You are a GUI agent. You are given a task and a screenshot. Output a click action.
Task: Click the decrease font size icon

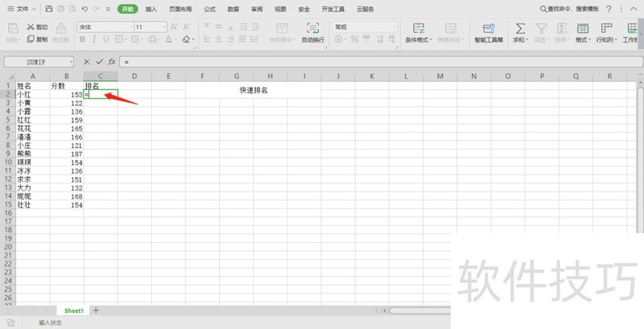186,27
